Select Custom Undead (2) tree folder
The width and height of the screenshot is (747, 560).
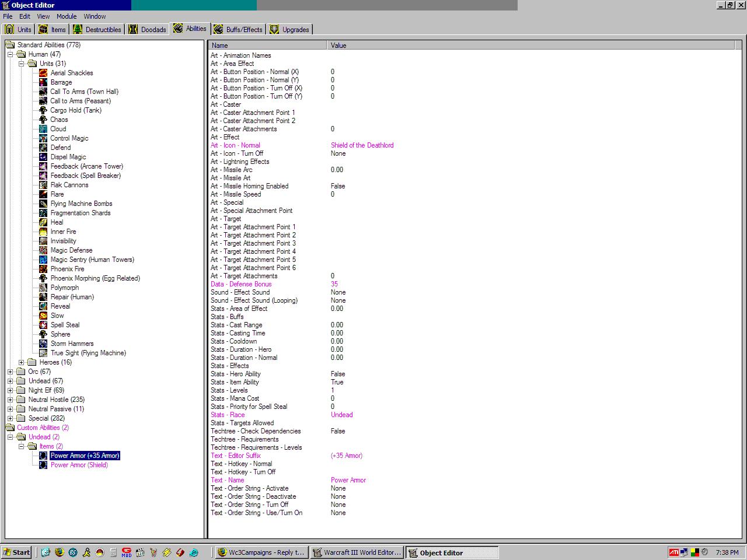tap(44, 437)
